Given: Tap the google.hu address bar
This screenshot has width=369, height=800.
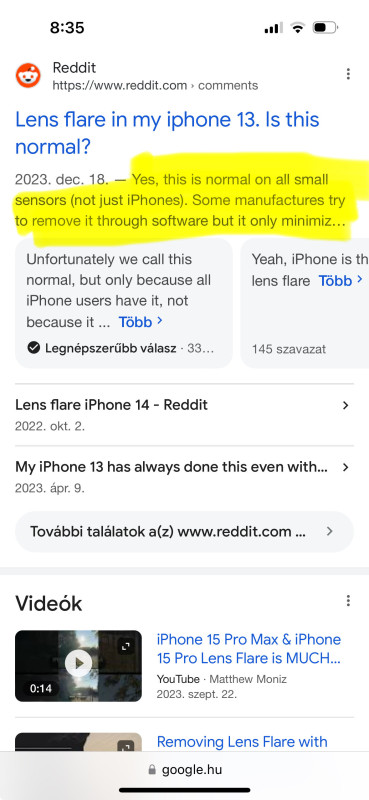Looking at the screenshot, I should tap(185, 769).
